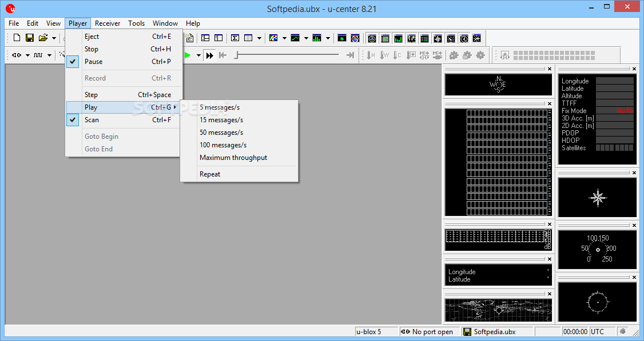Close the Longitude/Latitude/Altitude data panel
The width and height of the screenshot is (644, 341).
[634, 69]
